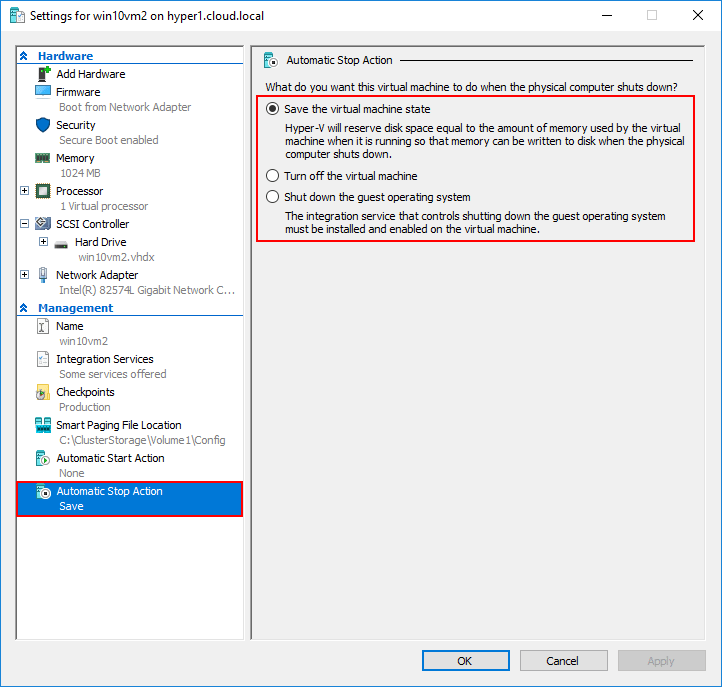Click the Processor chip icon
The height and width of the screenshot is (687, 722).
43,191
